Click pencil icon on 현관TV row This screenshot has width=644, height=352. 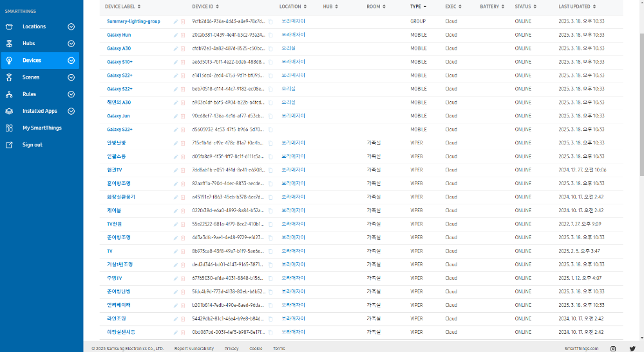pos(175,170)
